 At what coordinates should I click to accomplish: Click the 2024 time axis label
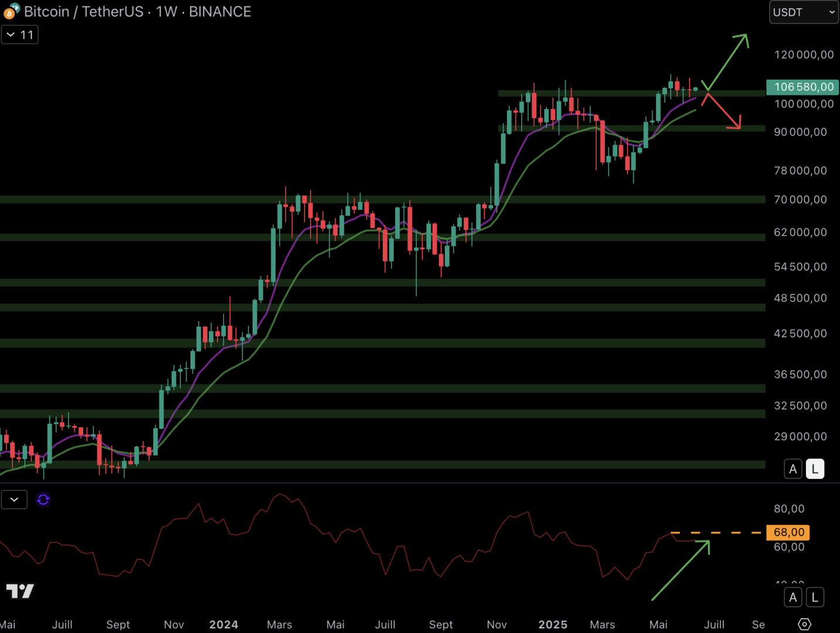point(224,625)
